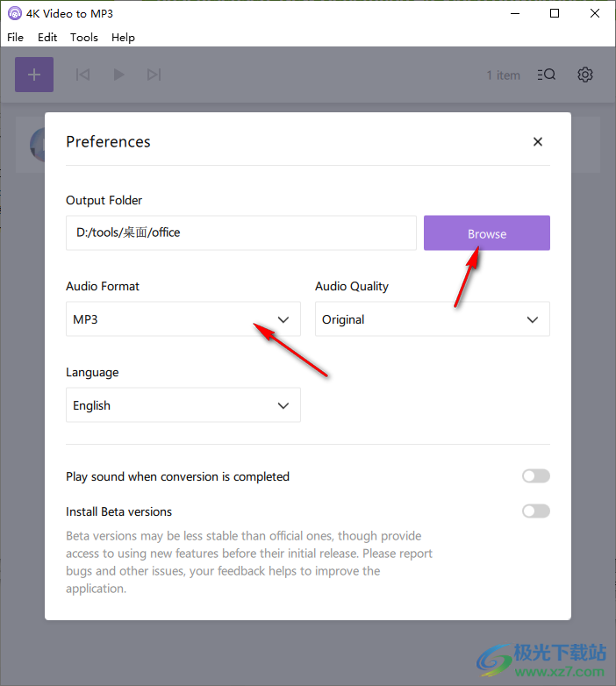Start playback with the play icon
616x686 pixels.
[118, 75]
